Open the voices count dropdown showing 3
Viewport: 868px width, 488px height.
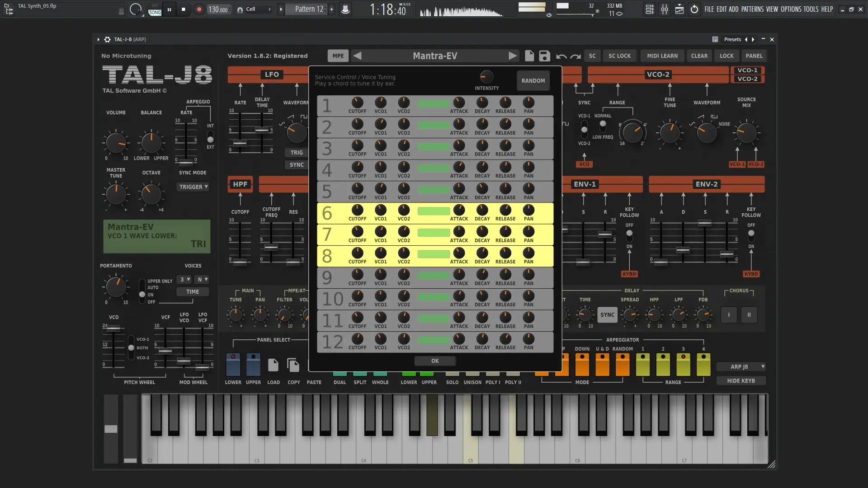[x=184, y=280]
